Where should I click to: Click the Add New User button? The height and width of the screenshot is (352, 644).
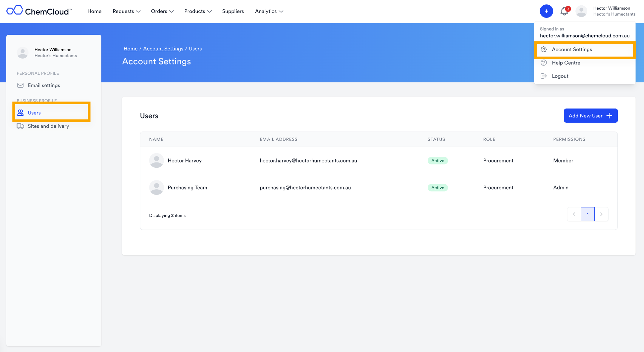pyautogui.click(x=591, y=115)
